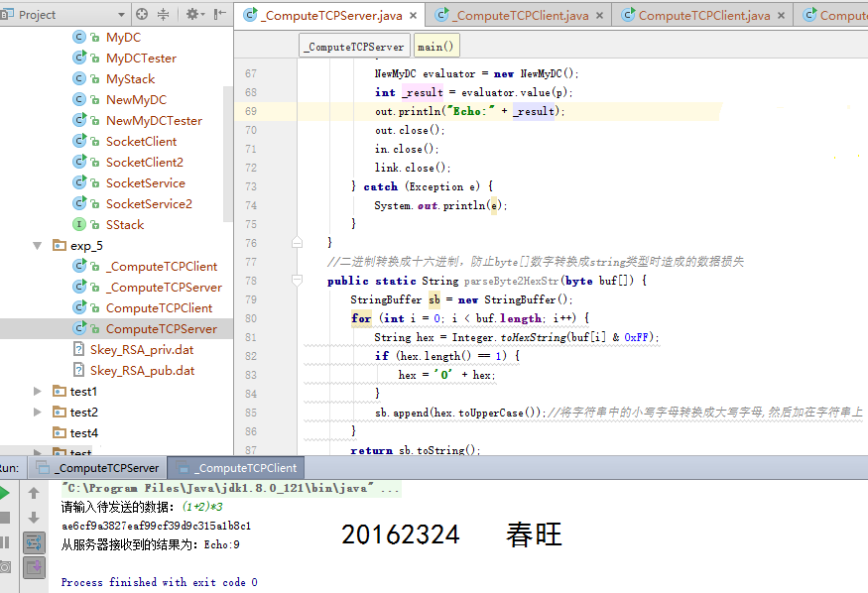Click the main() breadcrumb button
This screenshot has height=593, width=868.
click(436, 45)
